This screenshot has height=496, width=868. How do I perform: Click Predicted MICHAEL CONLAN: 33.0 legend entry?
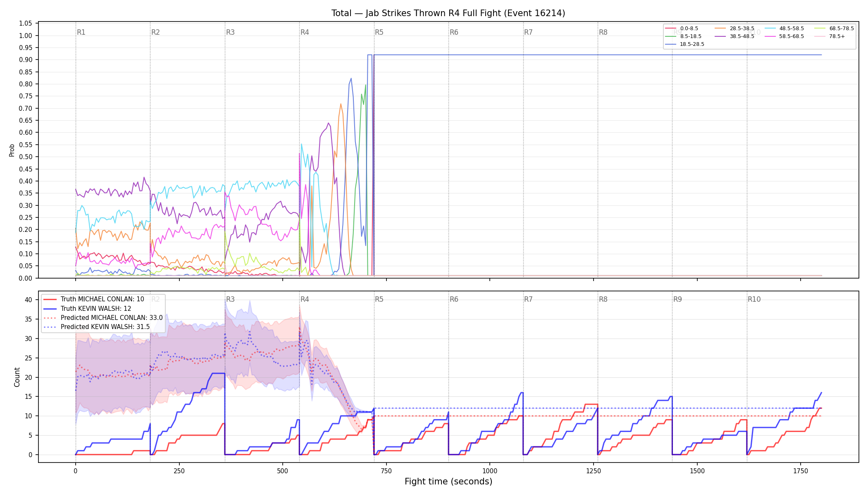tap(103, 318)
